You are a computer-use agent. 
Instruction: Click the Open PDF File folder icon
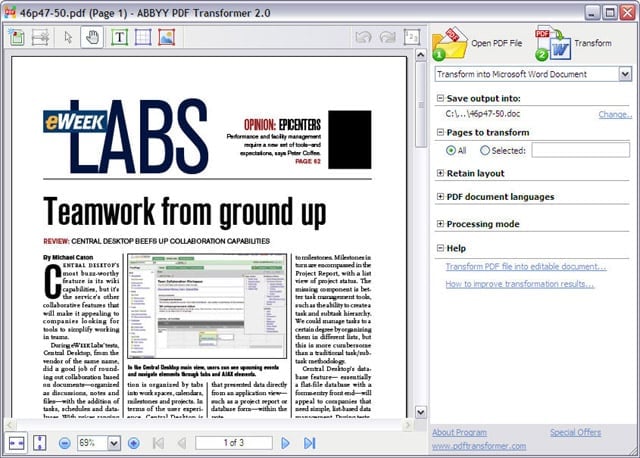tap(449, 43)
